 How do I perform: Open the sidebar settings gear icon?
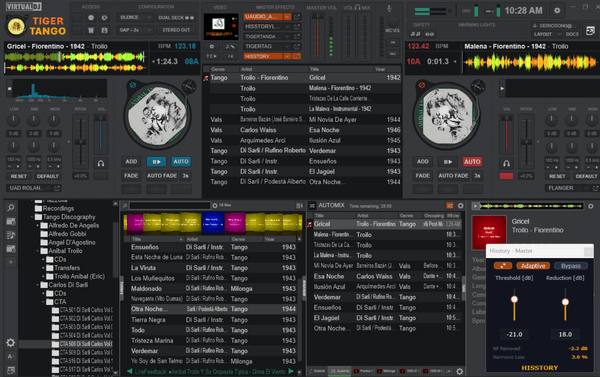[x=11, y=343]
